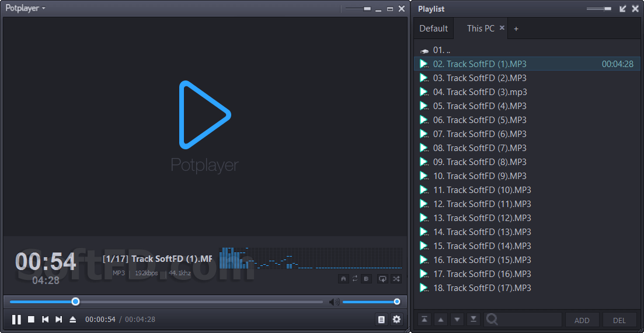Toggle the playlist panel icon
This screenshot has height=333, width=644.
[x=381, y=320]
